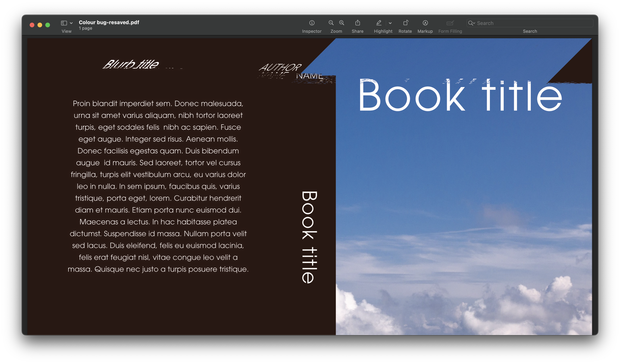620x364 pixels.
Task: Show the Markup toolbar
Action: click(425, 23)
